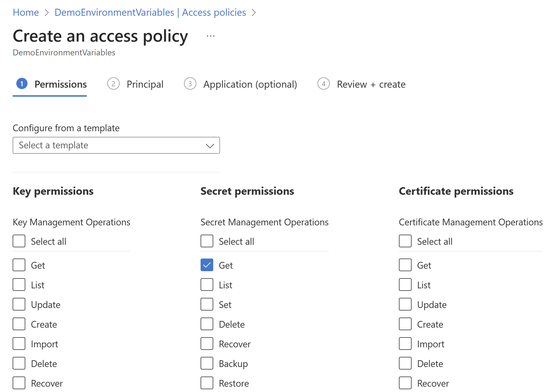Check Import under Key permissions
This screenshot has width=554, height=392.
coord(19,344)
